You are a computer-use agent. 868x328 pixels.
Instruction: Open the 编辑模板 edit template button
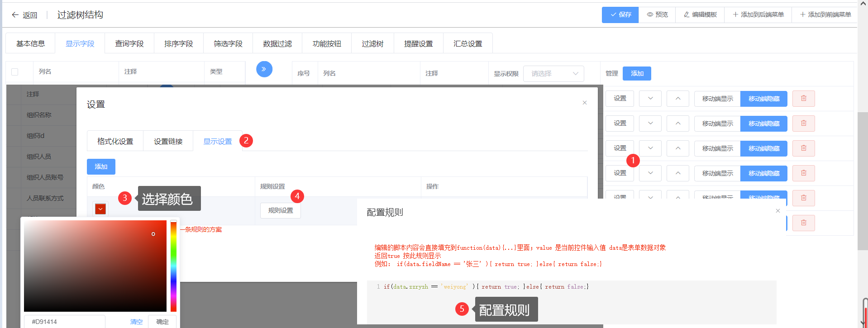[x=700, y=15]
